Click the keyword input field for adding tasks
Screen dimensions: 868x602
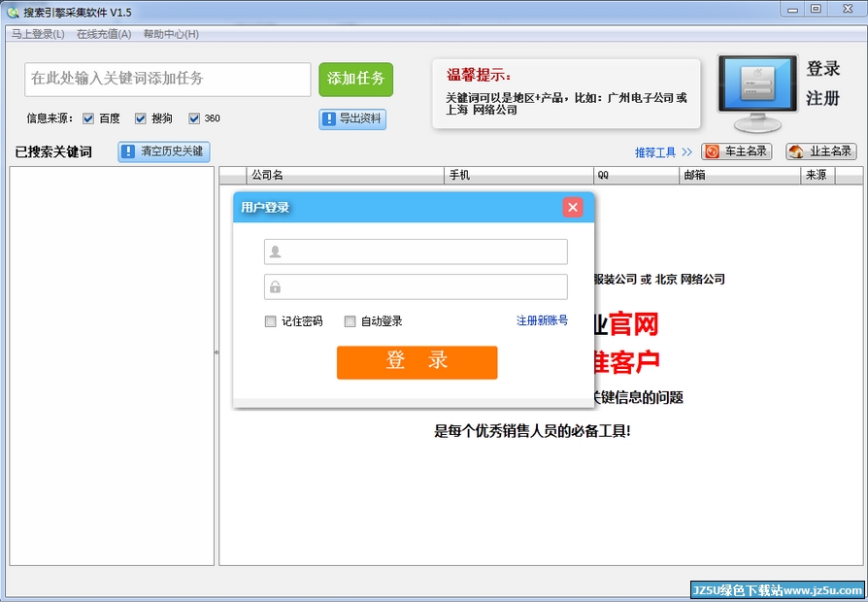(x=168, y=80)
